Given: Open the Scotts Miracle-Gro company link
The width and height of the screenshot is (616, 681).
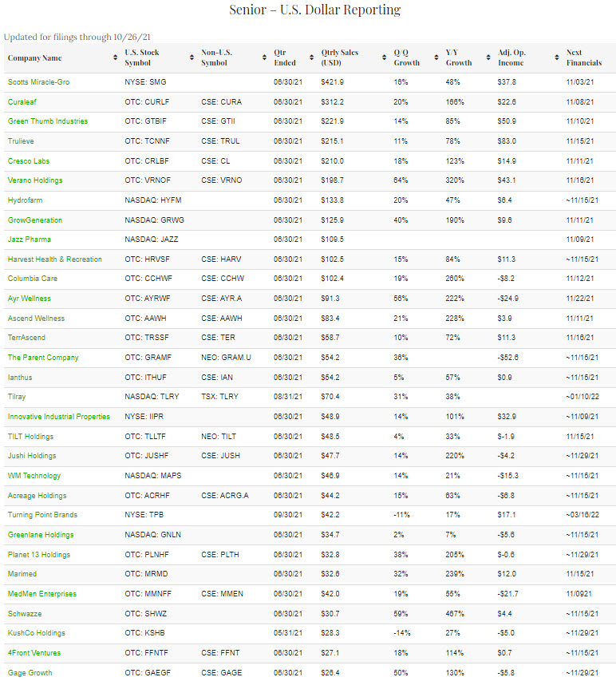Looking at the screenshot, I should click(x=41, y=81).
